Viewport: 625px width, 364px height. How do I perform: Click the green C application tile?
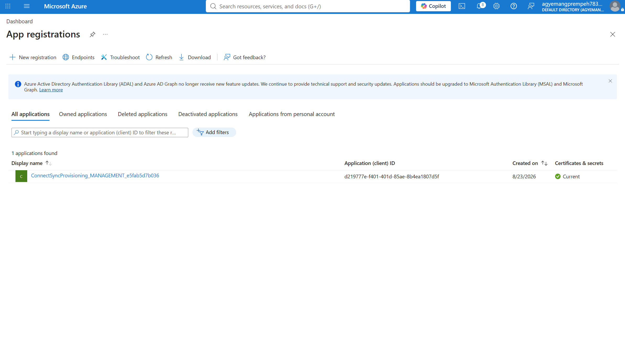tap(21, 176)
